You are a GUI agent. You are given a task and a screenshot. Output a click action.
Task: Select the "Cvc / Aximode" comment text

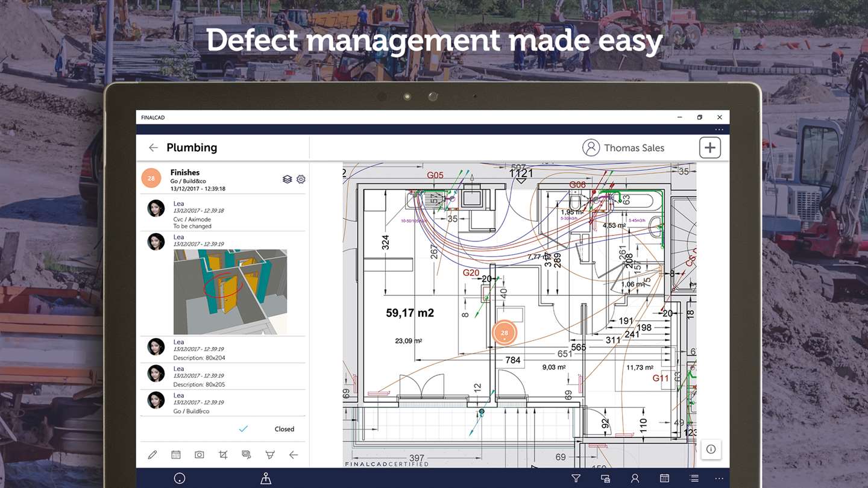[x=192, y=219]
